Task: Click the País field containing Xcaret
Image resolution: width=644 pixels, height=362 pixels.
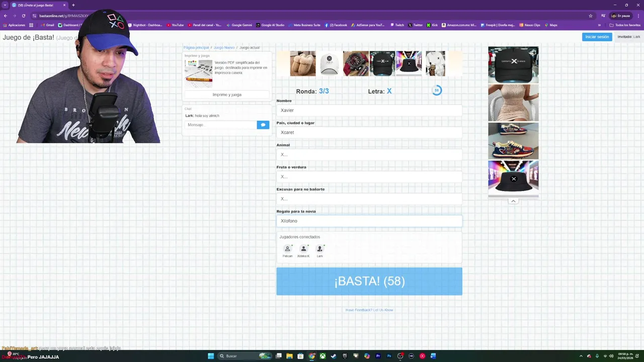Action: [369, 132]
